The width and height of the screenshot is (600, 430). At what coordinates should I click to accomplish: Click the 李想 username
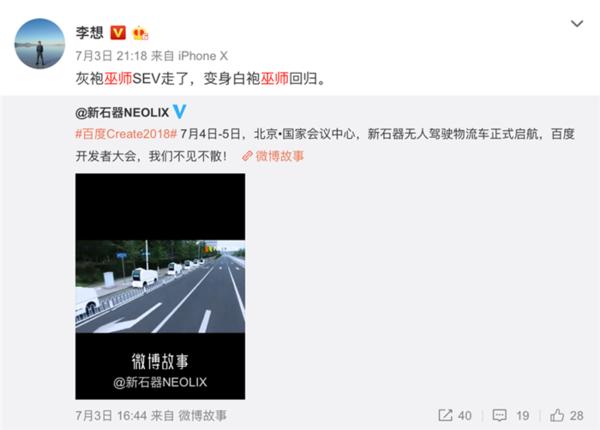[90, 33]
